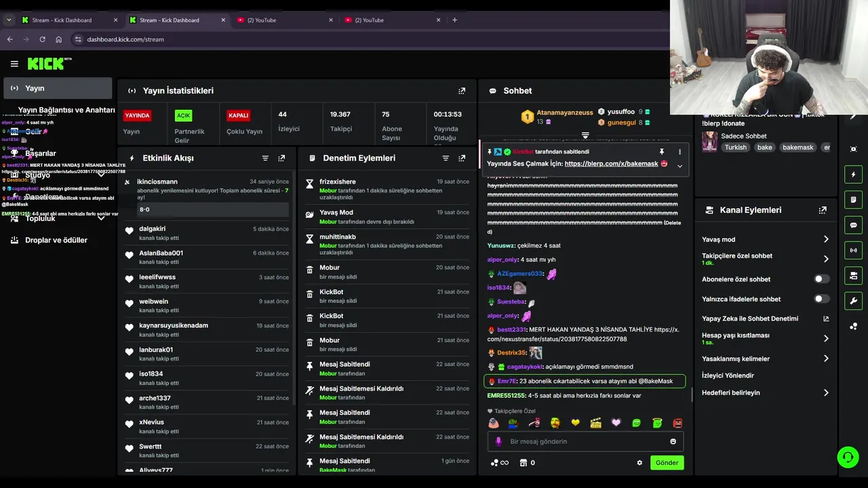
Task: Toggle the lightning activity feed widget
Action: coord(853,174)
